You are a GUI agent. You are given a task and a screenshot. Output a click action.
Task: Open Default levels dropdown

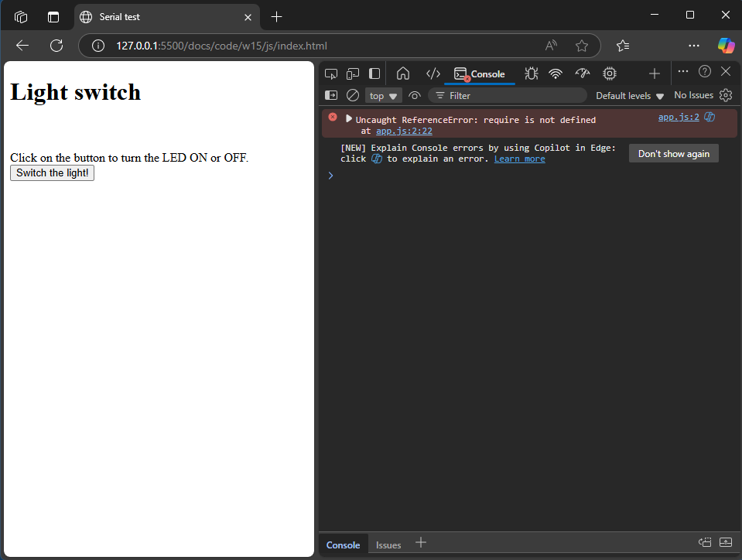pos(630,96)
